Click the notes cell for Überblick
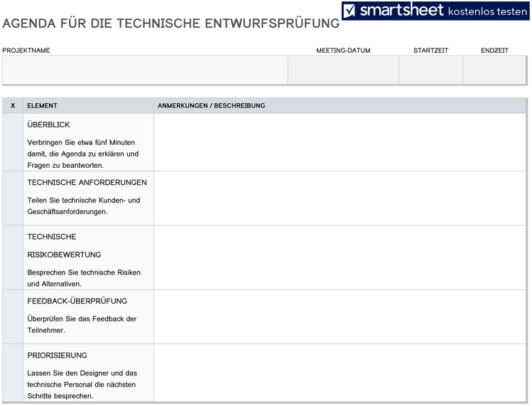Screen dimensions: 532x406 point(340,142)
